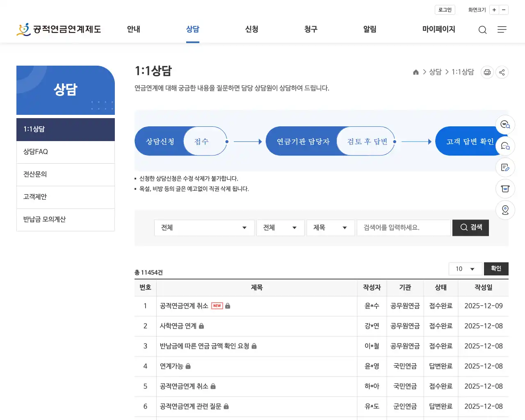Viewport: 525px width, 420px height.
Task: Change the page size 10 dropdown
Action: pos(465,269)
